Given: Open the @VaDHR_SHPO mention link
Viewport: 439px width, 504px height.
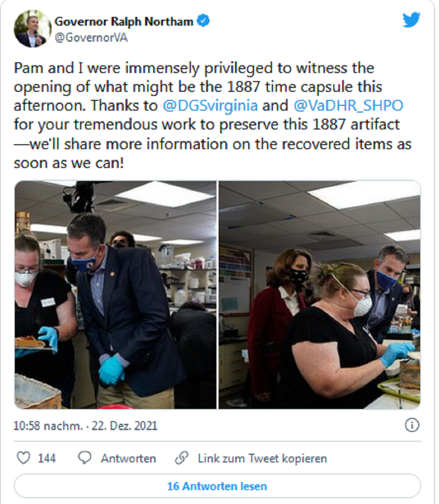Looking at the screenshot, I should coord(349,106).
